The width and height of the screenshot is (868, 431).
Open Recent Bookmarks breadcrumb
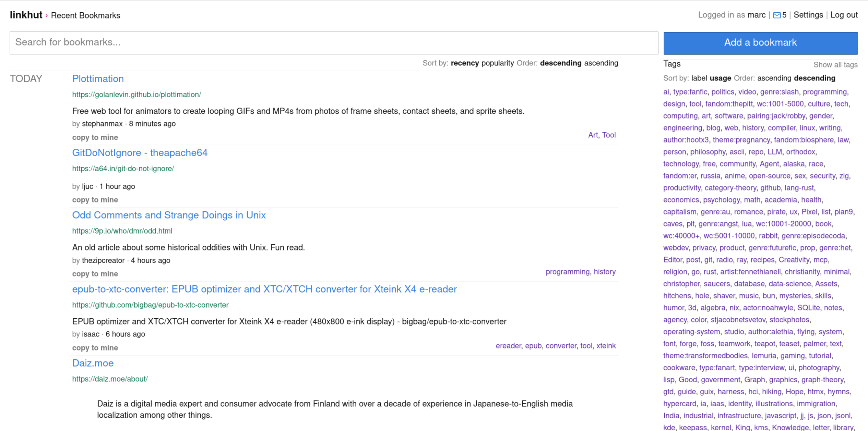[85, 15]
